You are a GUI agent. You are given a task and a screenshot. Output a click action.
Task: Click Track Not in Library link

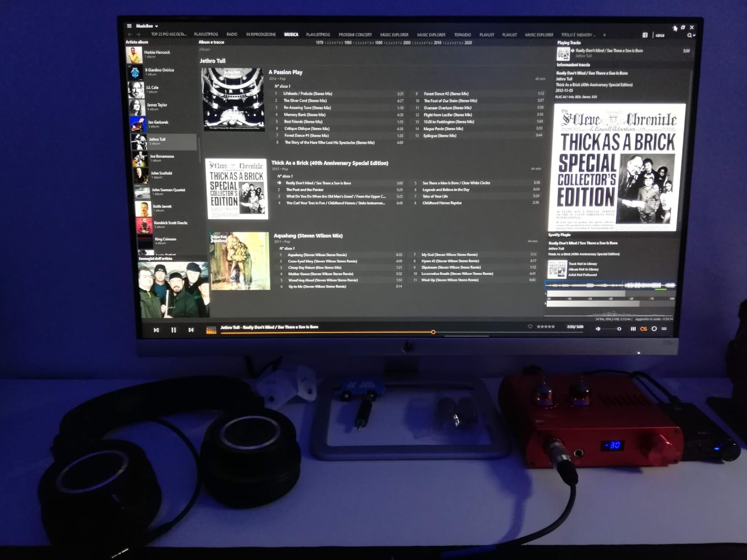coord(583,264)
